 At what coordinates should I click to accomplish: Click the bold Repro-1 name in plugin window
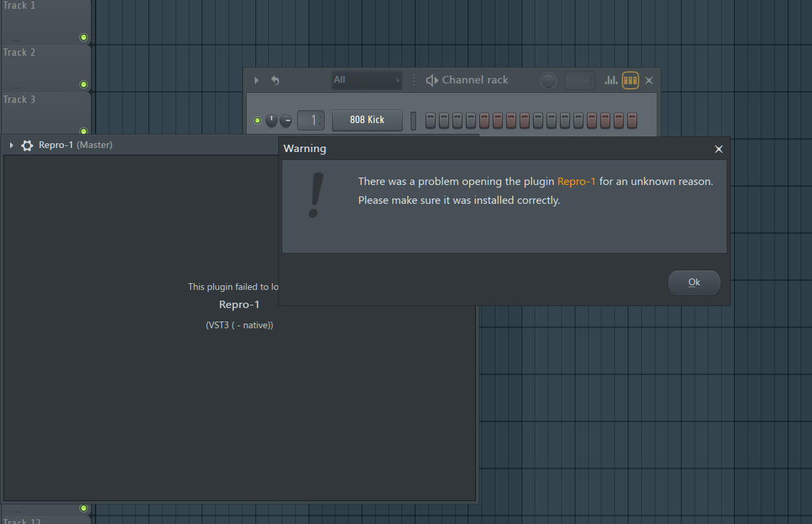(239, 305)
